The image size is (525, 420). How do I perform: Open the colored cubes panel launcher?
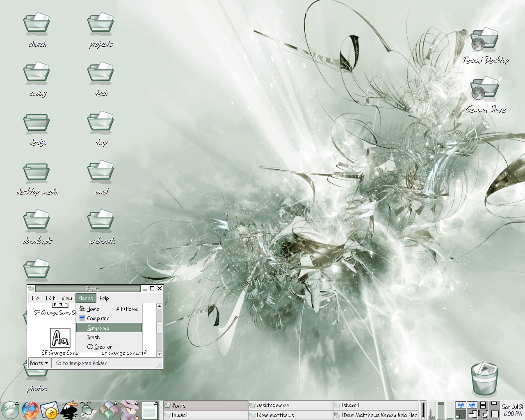click(x=108, y=410)
